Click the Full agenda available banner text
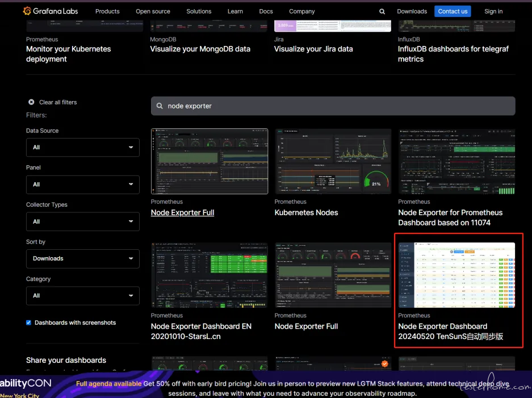Screen dimensions: 532x398 pos(108,384)
